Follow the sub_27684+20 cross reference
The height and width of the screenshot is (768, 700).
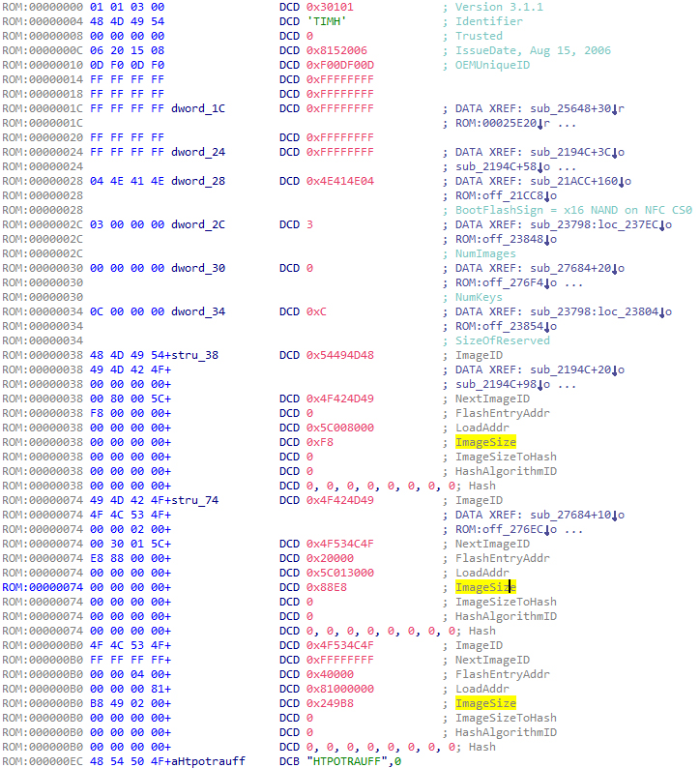point(570,268)
